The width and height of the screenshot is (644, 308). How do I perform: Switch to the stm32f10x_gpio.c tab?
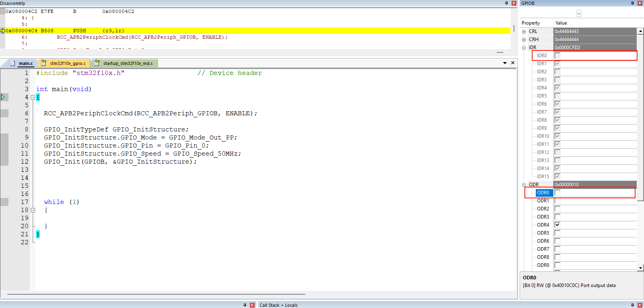[x=68, y=63]
